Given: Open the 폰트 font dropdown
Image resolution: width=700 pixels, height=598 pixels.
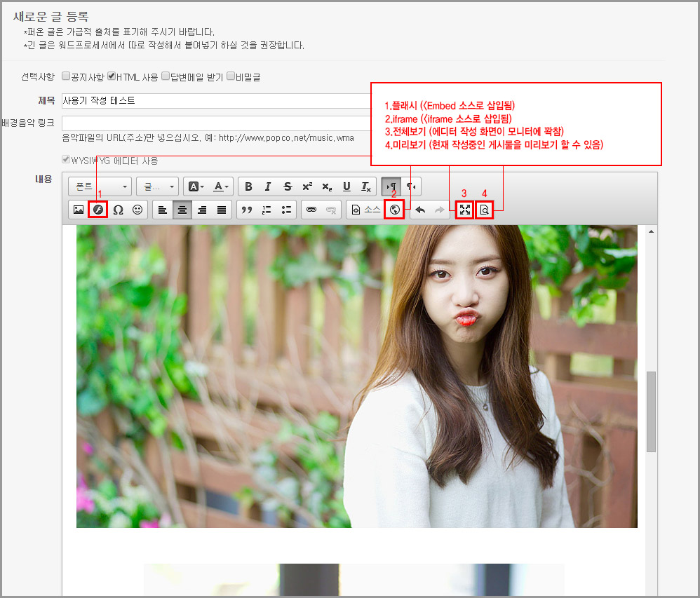Looking at the screenshot, I should (x=100, y=186).
